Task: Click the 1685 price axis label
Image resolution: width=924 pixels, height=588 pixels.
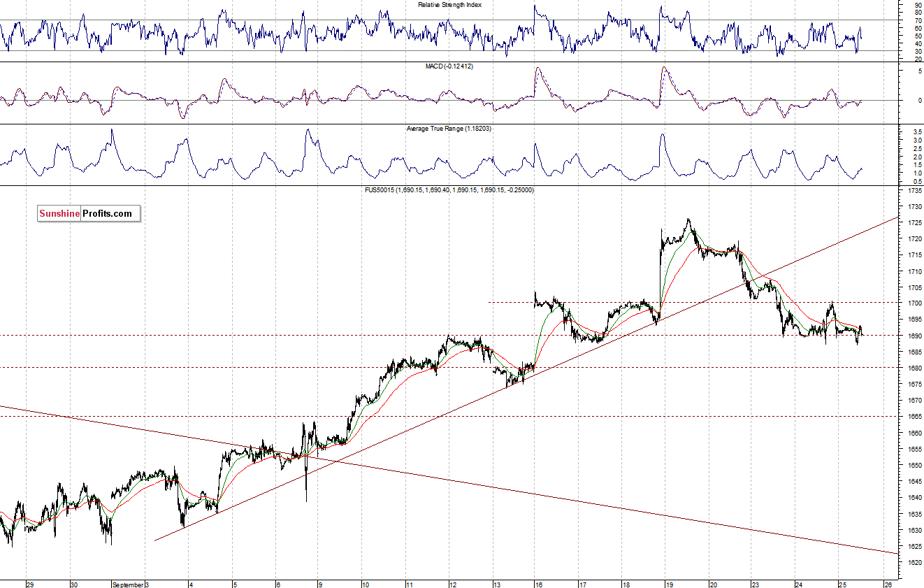Action: (914, 352)
